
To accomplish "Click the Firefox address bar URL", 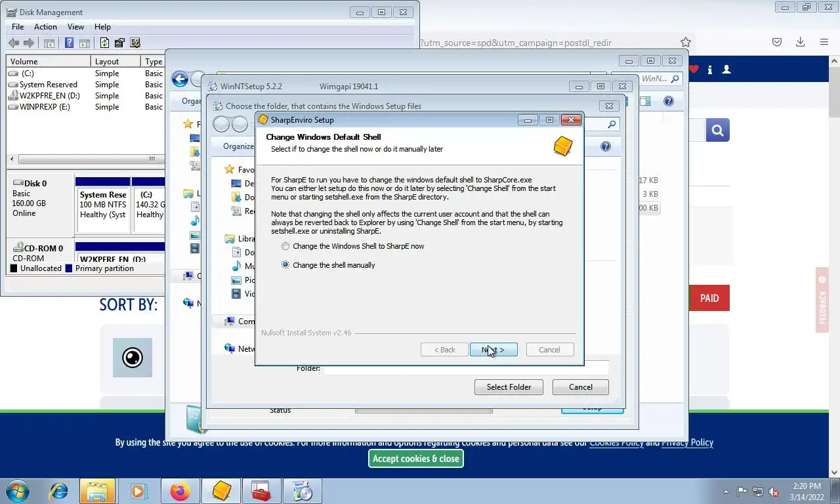I will (x=515, y=43).
